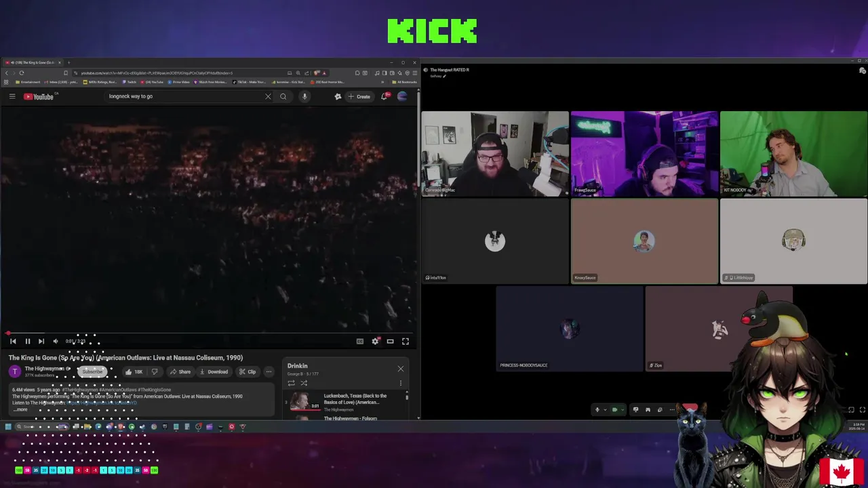
Task: Open microphone input options arrow
Action: (606, 409)
